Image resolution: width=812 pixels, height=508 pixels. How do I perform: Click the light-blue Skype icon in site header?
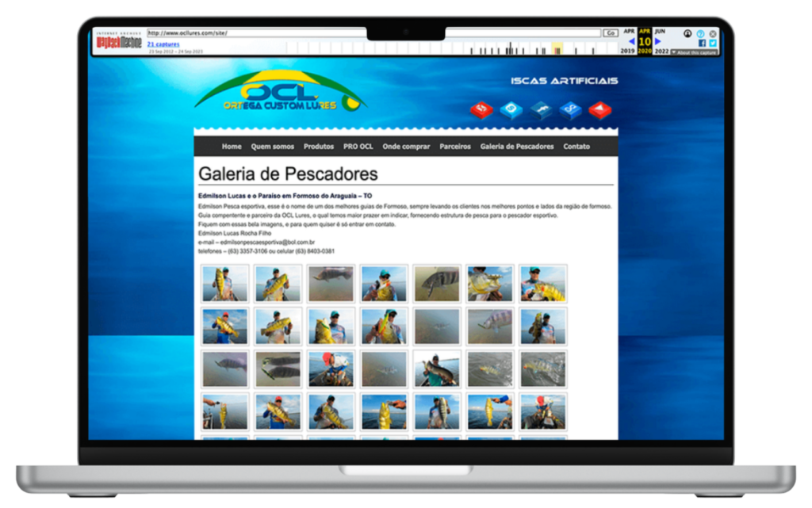pyautogui.click(x=511, y=109)
